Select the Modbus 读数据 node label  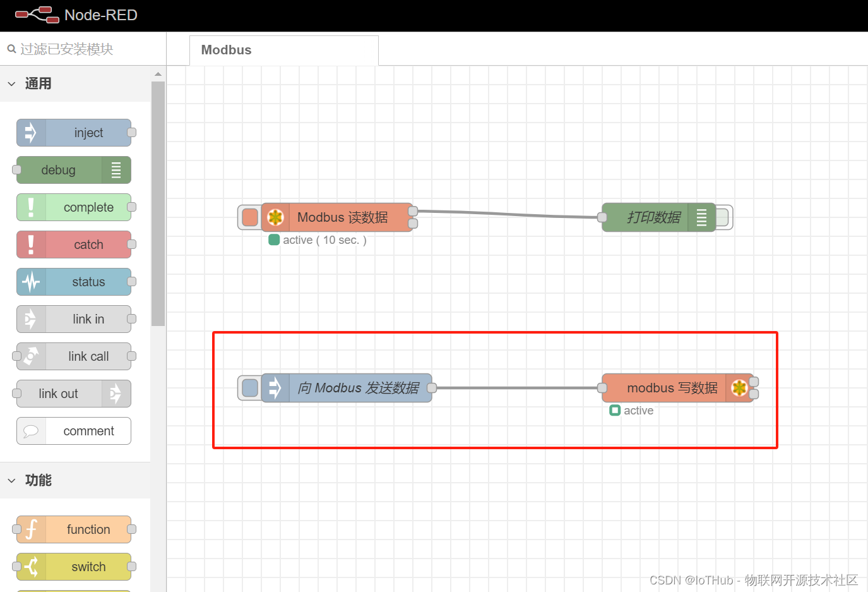coord(343,217)
